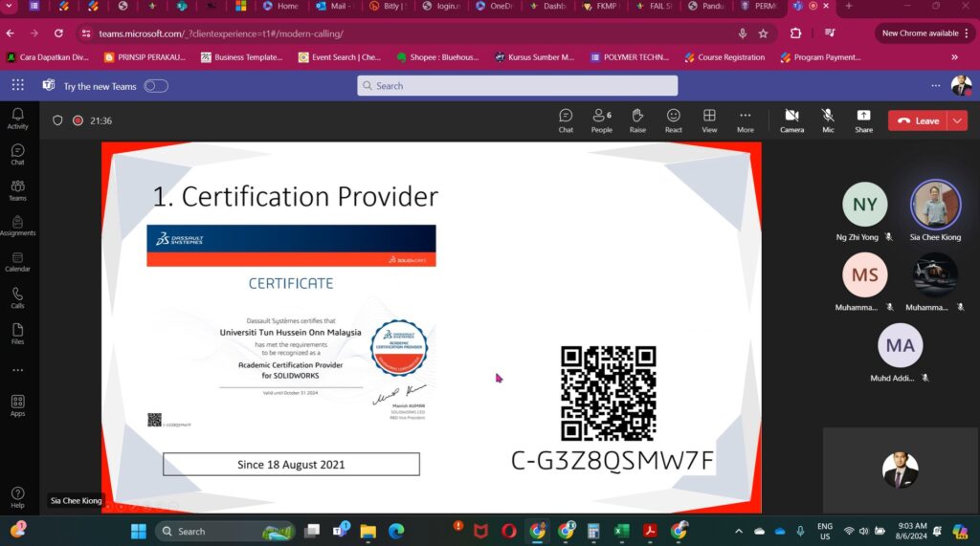Image resolution: width=980 pixels, height=546 pixels.
Task: Change the meeting View layout
Action: [709, 120]
